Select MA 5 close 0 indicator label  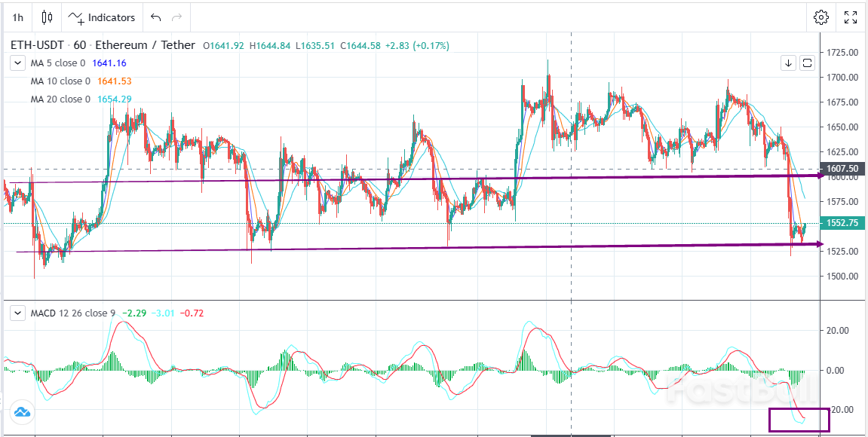coord(58,63)
